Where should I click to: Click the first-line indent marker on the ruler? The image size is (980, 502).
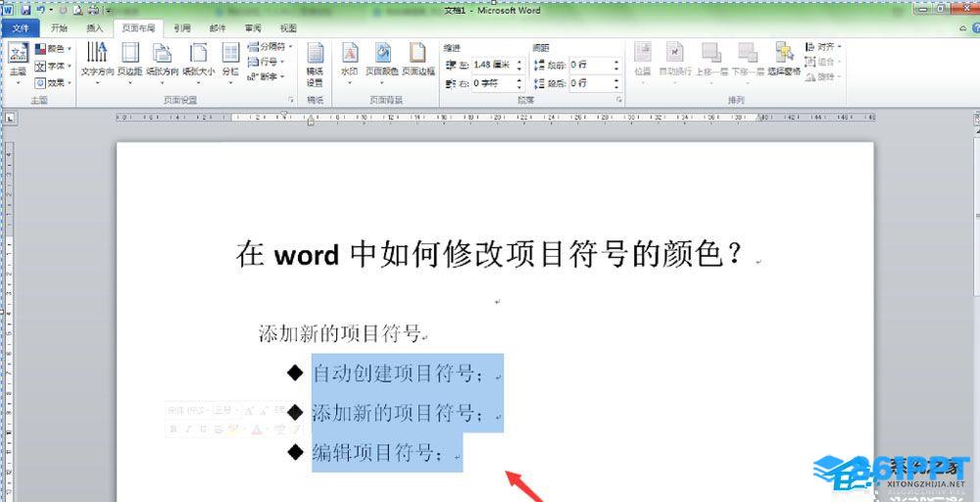[284, 114]
